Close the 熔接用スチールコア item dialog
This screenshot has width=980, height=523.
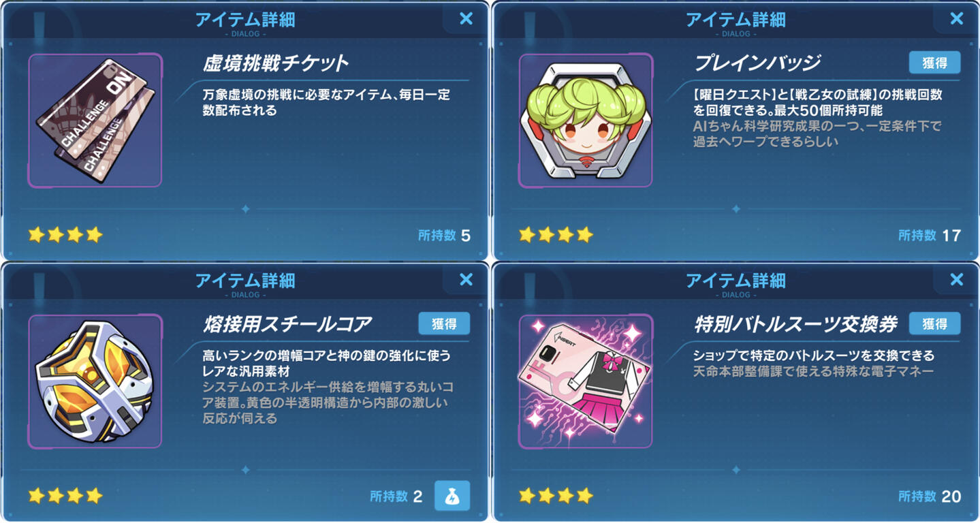467,279
